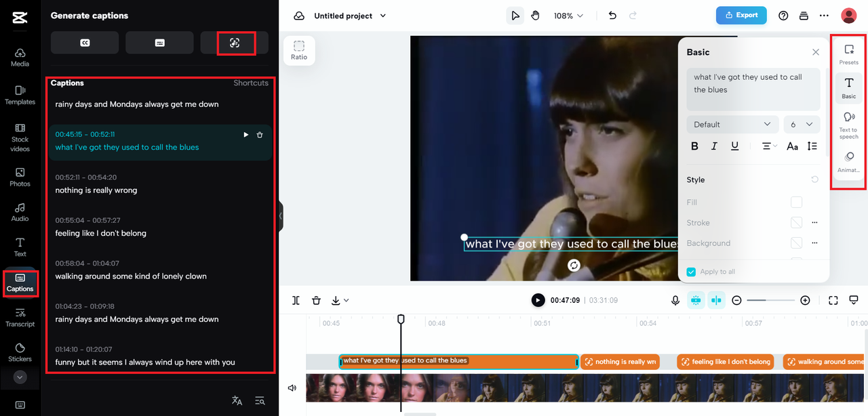Open caption translate tool
This screenshot has height=416, width=868.
coord(237,400)
